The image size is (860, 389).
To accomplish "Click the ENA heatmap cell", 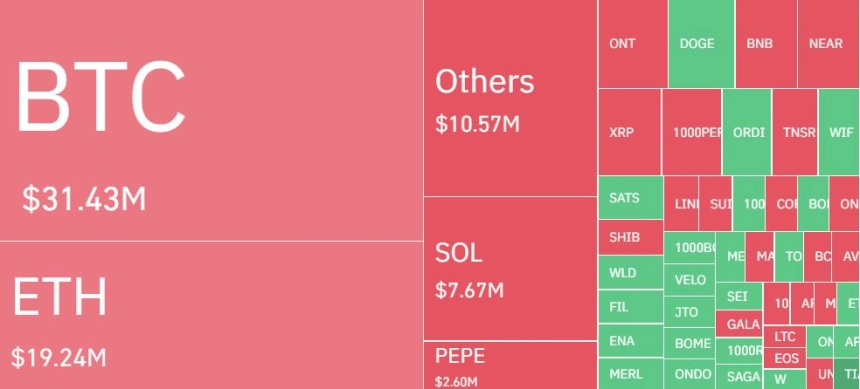I will click(x=630, y=341).
